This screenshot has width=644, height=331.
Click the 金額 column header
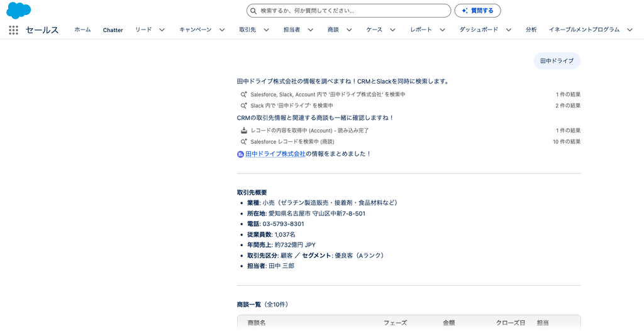pyautogui.click(x=448, y=323)
